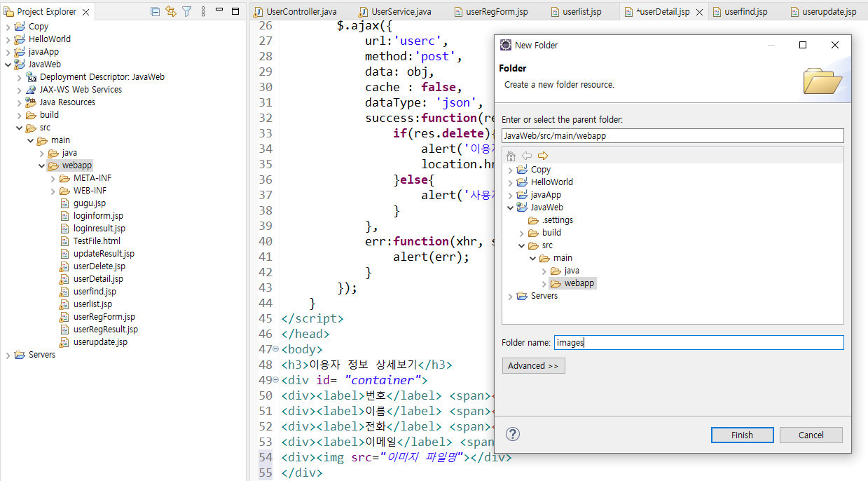Click the parent folder path field
868x481 pixels.
point(673,135)
